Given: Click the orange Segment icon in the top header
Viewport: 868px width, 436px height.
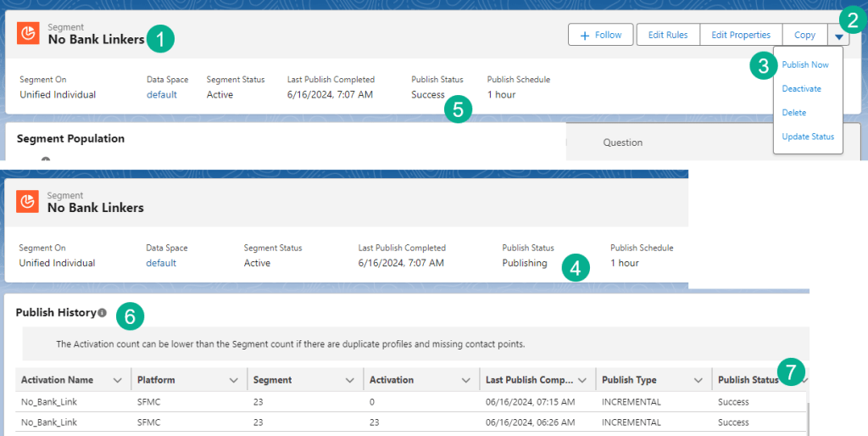Looking at the screenshot, I should (28, 33).
